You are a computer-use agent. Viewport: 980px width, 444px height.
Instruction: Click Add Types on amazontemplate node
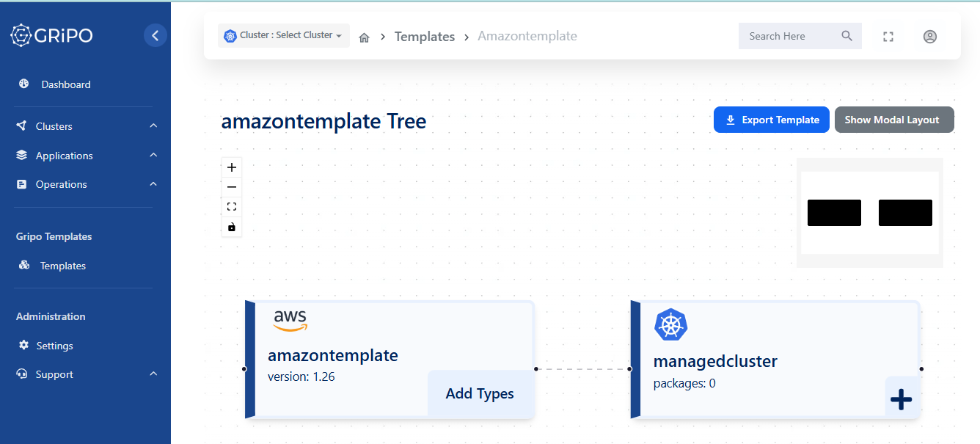pyautogui.click(x=480, y=394)
